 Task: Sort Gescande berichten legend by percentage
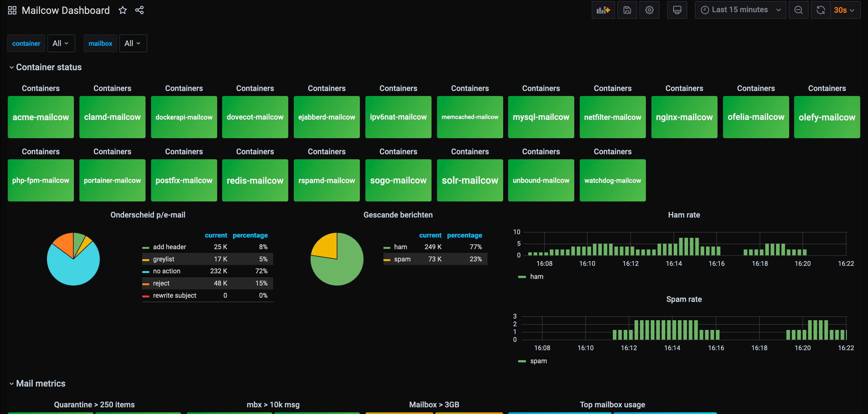[464, 235]
